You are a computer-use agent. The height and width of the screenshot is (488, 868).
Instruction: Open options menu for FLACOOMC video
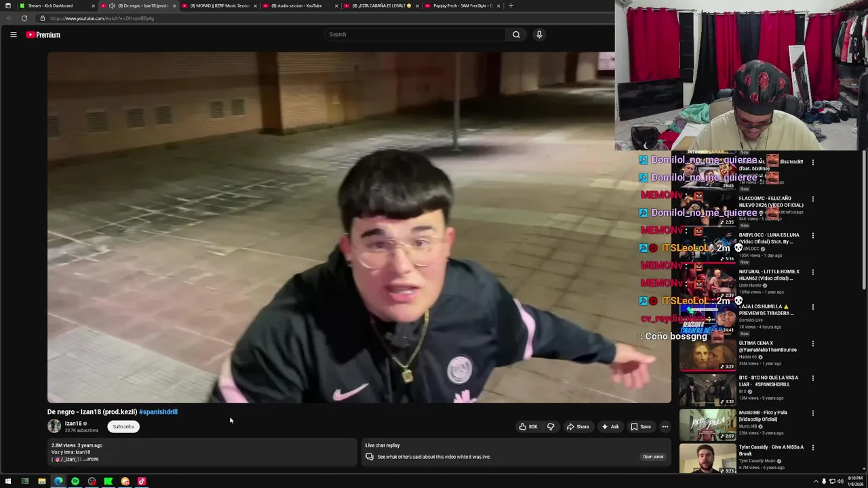813,199
